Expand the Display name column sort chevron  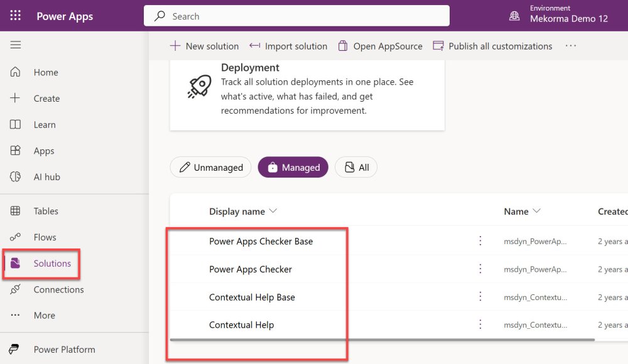[x=273, y=211]
